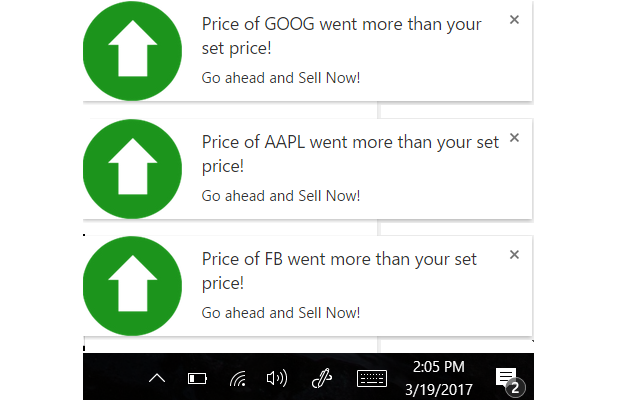Screen dimensions: 640x400
Task: Dismiss the AAPL price notification
Action: [514, 138]
